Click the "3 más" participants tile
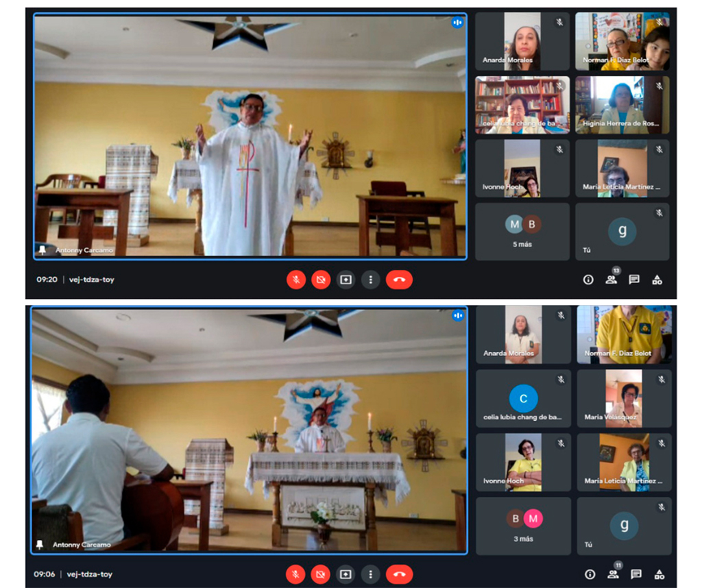The height and width of the screenshot is (588, 702). click(523, 526)
